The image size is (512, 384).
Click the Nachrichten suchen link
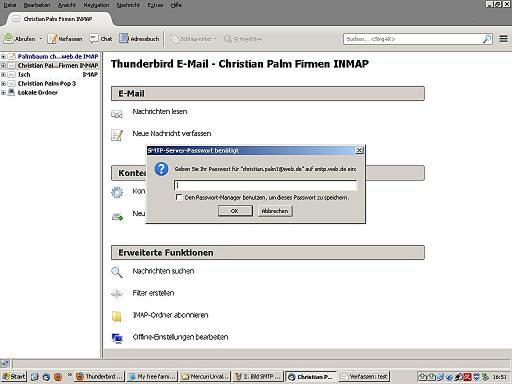coord(163,271)
